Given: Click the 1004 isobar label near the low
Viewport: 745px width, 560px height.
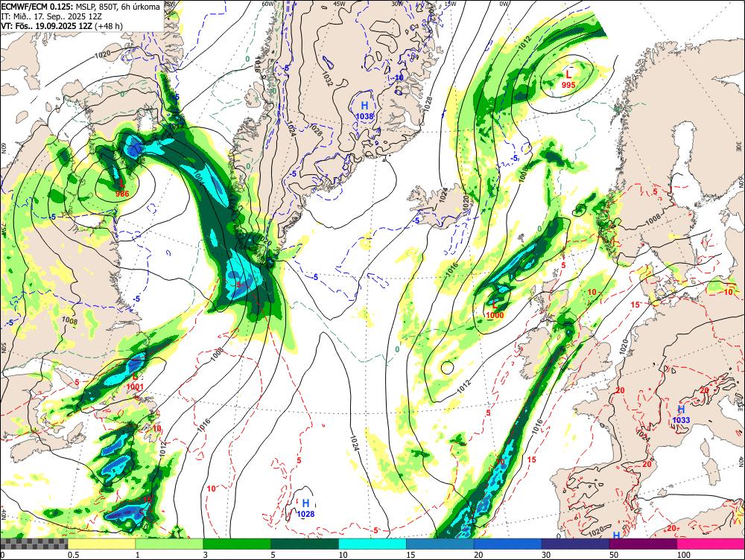Looking at the screenshot, I should click(198, 177).
